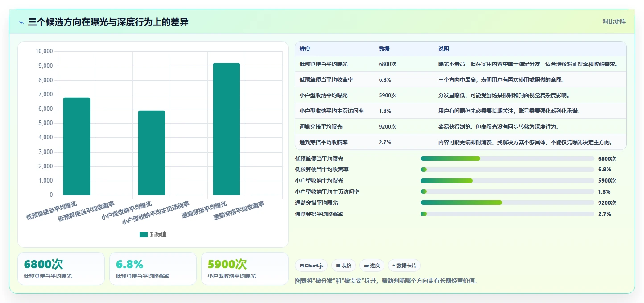
Task: Click x-axis label 通勤穿搭平均收藏率
Action: click(239, 210)
